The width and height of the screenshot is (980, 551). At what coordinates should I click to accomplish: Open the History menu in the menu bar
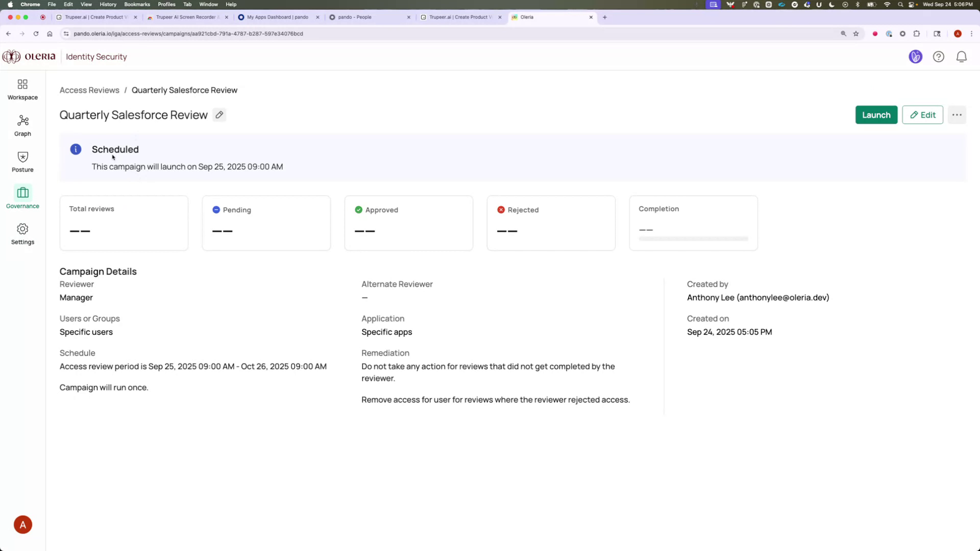coord(108,4)
